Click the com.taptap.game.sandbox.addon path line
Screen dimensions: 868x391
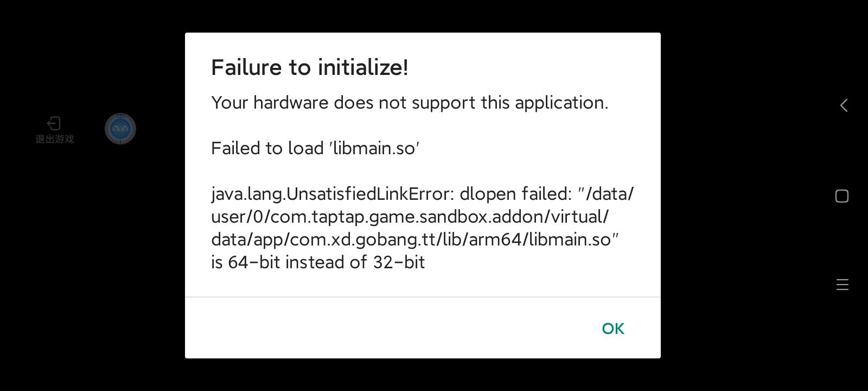[410, 217]
